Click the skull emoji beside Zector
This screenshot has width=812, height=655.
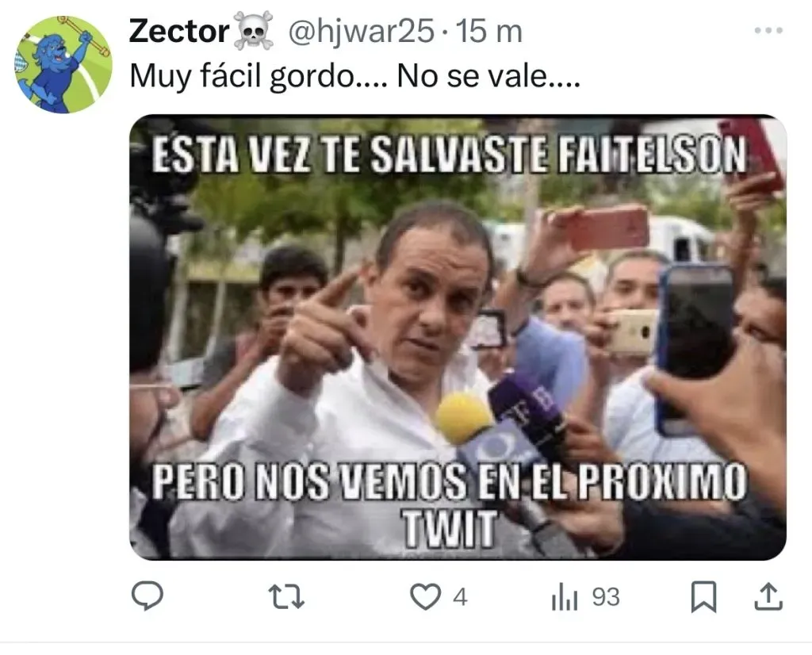pyautogui.click(x=253, y=31)
